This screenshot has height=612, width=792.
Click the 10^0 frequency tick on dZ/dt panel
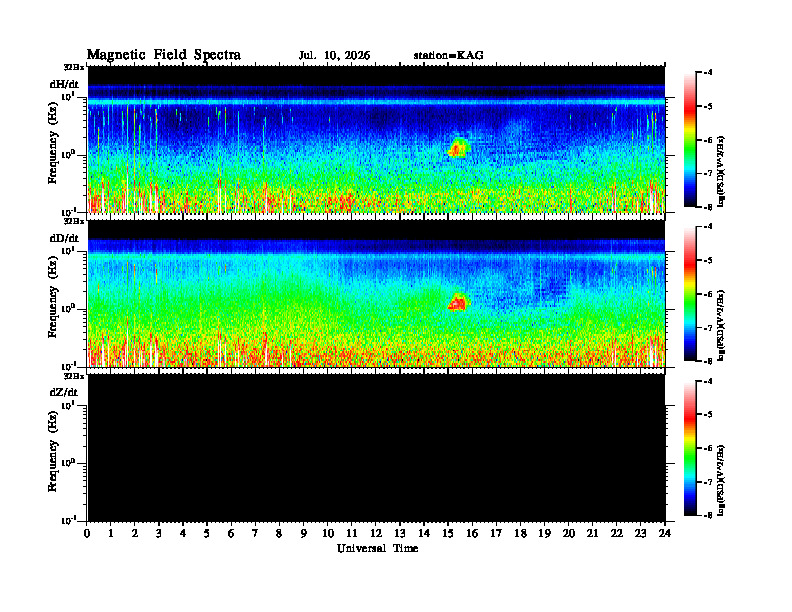[68, 463]
